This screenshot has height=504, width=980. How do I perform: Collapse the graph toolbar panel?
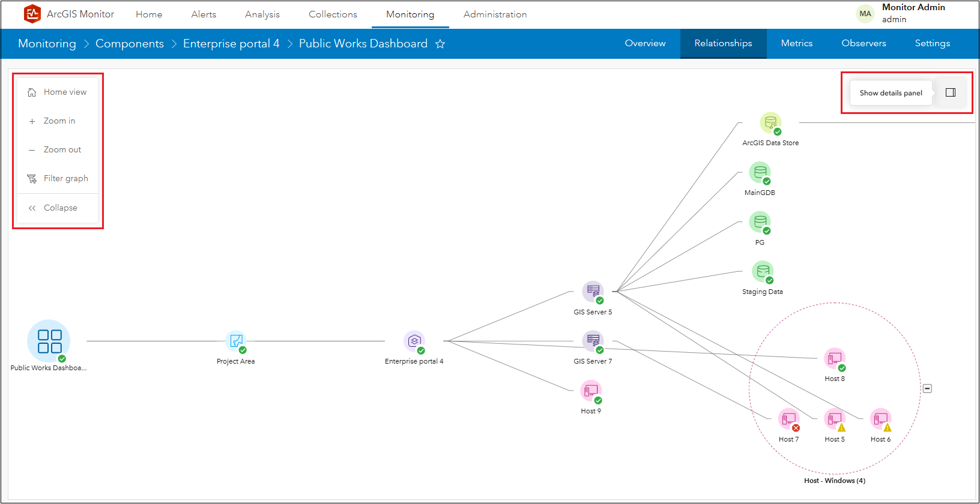[x=58, y=208]
